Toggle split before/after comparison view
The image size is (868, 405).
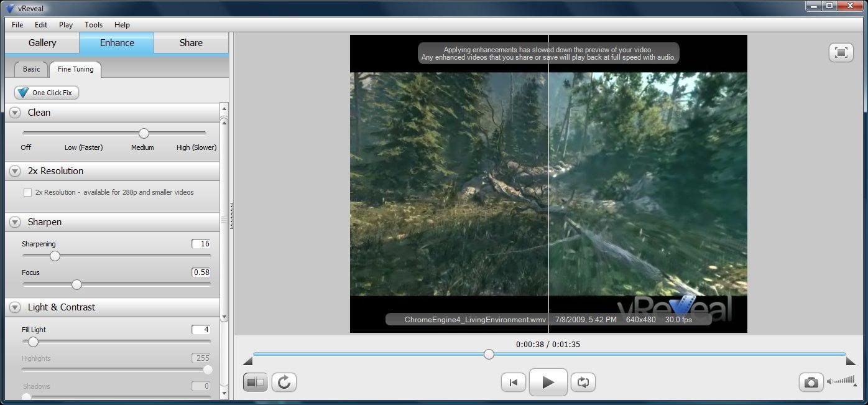[x=256, y=382]
